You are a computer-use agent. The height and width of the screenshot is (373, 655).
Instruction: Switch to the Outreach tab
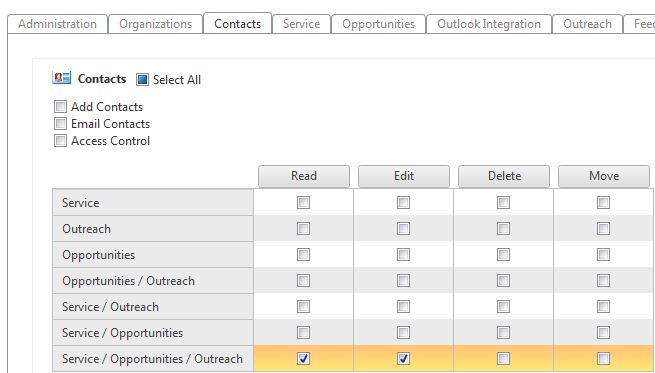(x=587, y=24)
